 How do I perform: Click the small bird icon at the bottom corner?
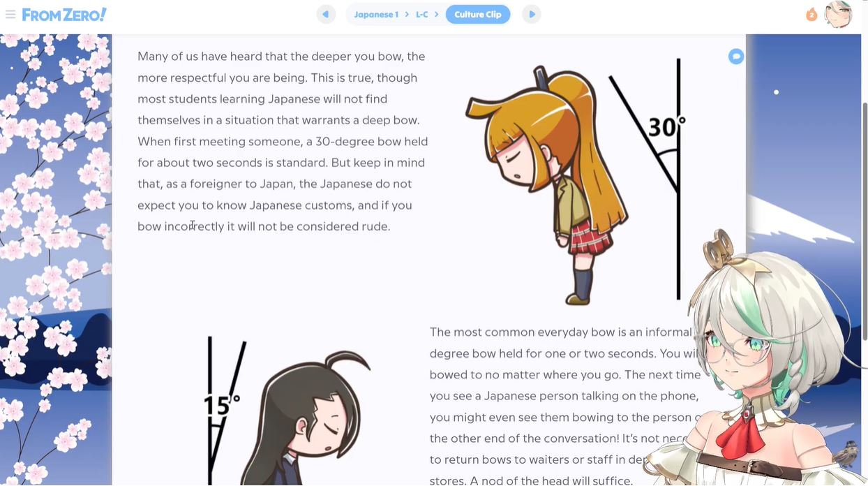[848, 452]
